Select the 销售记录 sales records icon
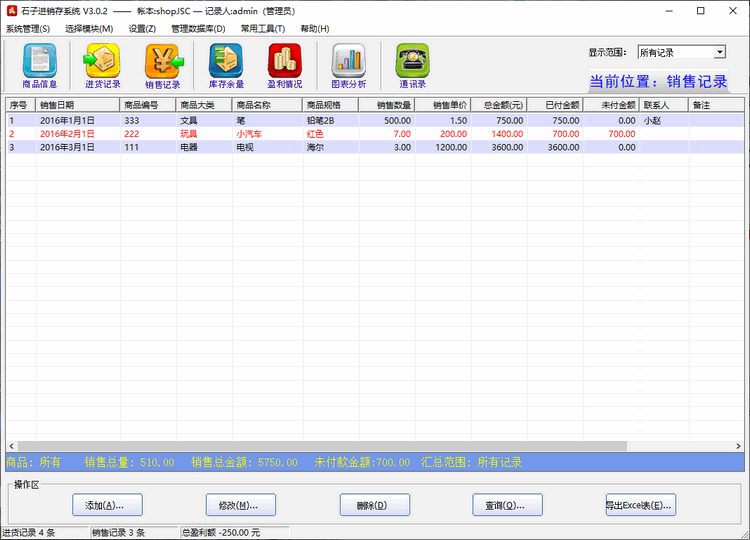This screenshot has width=750, height=540. click(x=162, y=65)
